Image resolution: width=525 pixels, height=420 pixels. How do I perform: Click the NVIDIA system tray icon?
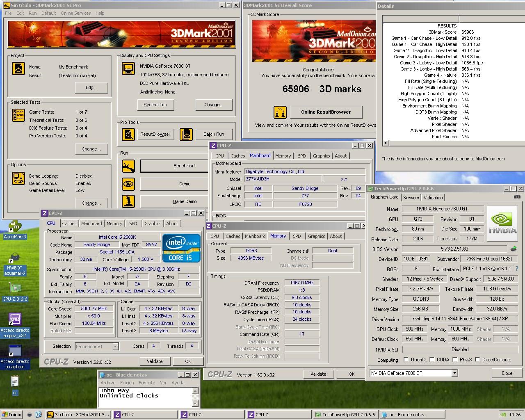[x=503, y=415]
